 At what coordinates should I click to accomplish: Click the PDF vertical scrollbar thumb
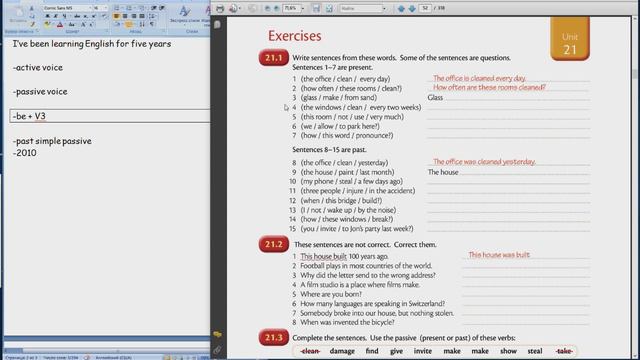pos(635,74)
